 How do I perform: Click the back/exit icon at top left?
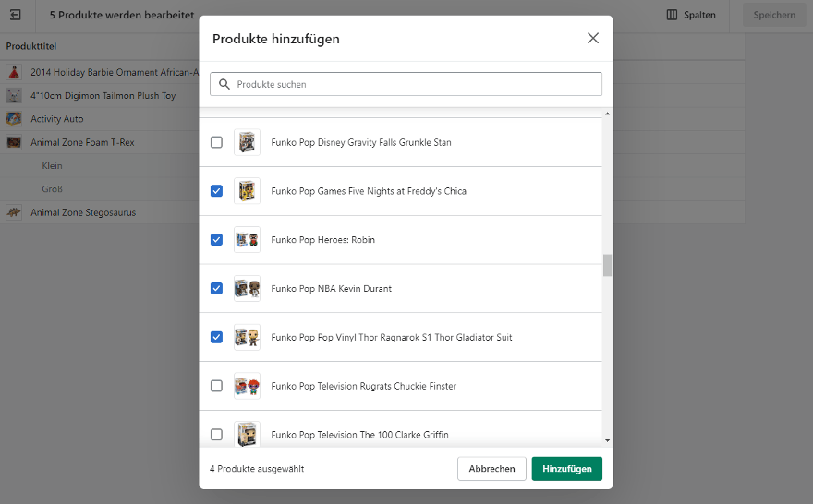click(x=16, y=15)
